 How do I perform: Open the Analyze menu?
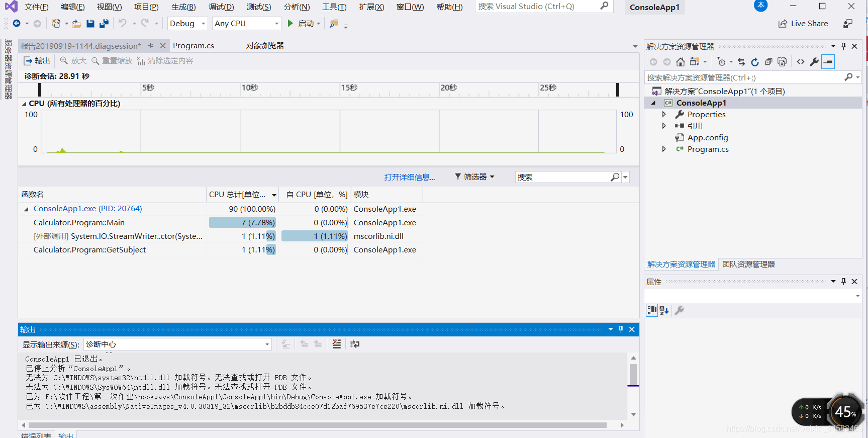(x=297, y=7)
